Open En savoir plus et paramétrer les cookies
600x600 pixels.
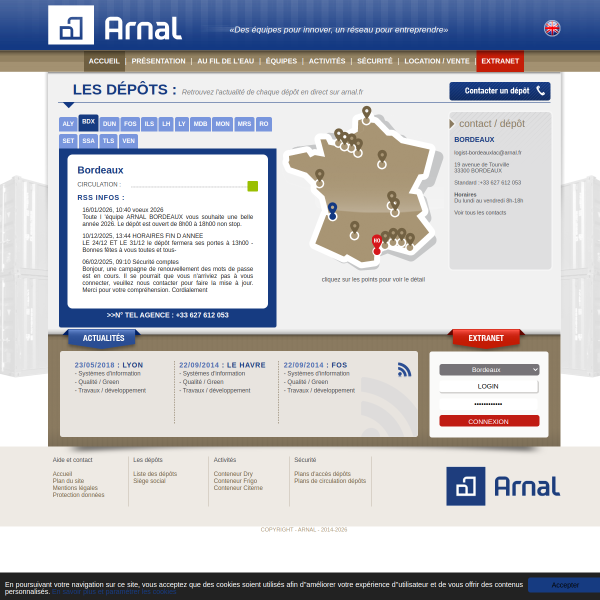point(114,592)
